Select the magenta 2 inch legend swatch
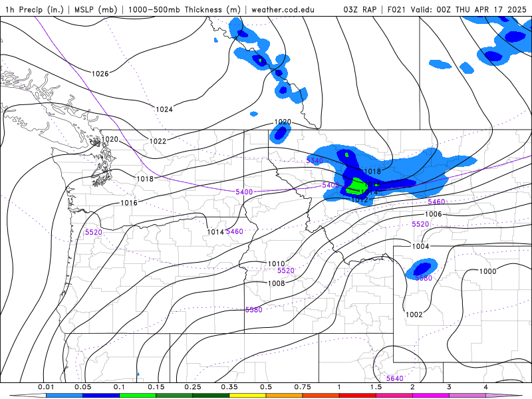This screenshot has width=532, height=399. click(431, 396)
